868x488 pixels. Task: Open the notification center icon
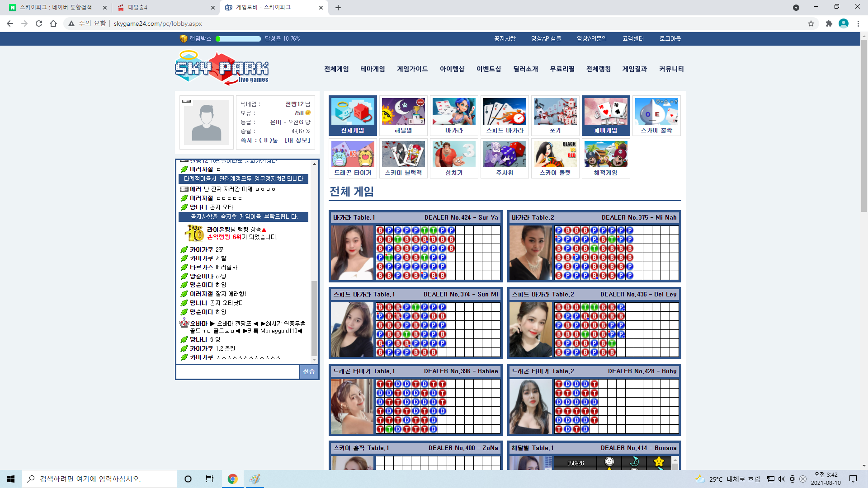click(x=853, y=479)
